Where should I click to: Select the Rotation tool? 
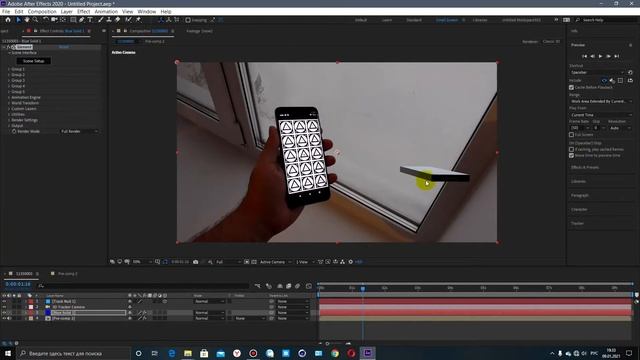coord(46,20)
